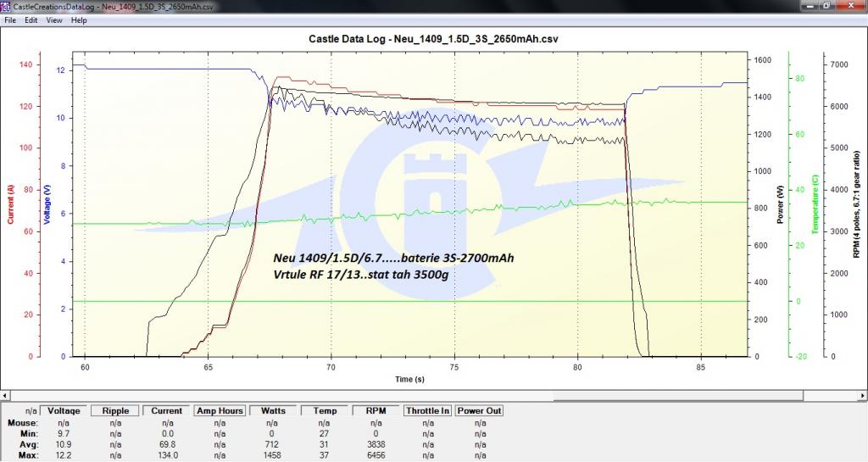This screenshot has height=462, width=868.
Task: Hide the Temp series from graph
Action: tap(324, 410)
